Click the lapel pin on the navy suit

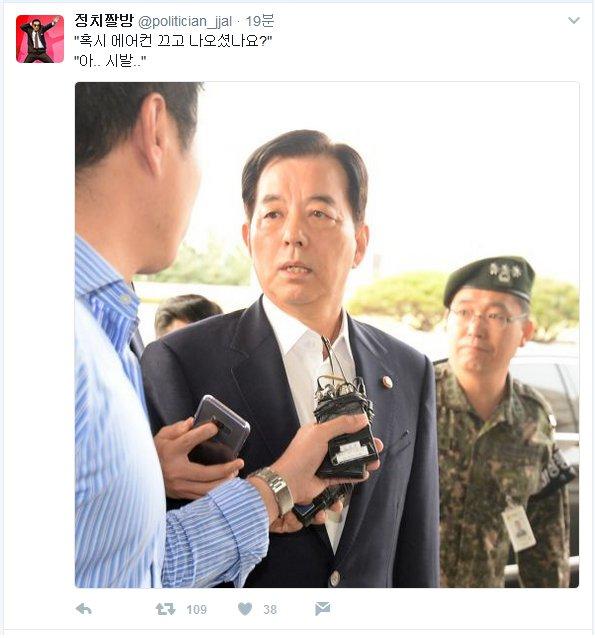click(387, 382)
